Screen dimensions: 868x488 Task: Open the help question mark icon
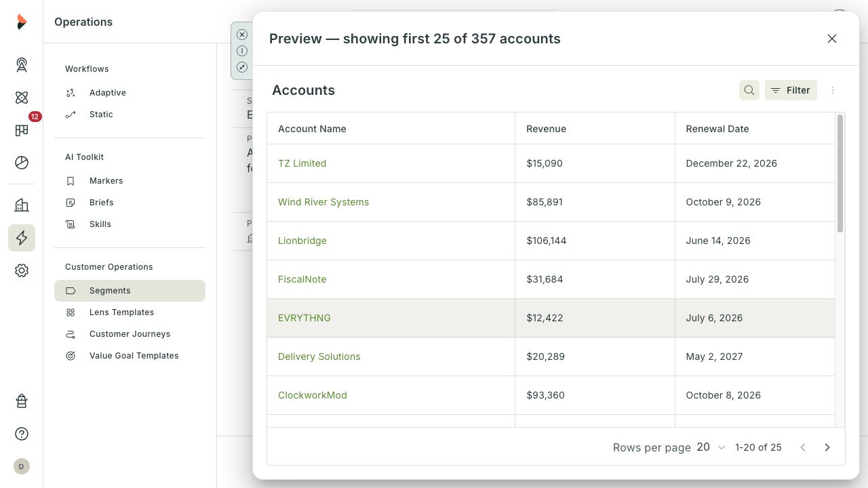pos(22,434)
